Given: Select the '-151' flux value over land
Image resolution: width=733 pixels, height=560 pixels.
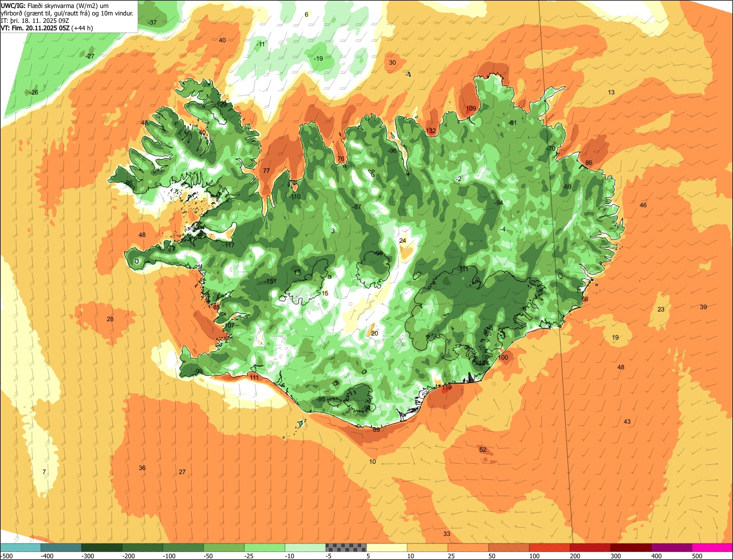Looking at the screenshot, I should pos(271,281).
